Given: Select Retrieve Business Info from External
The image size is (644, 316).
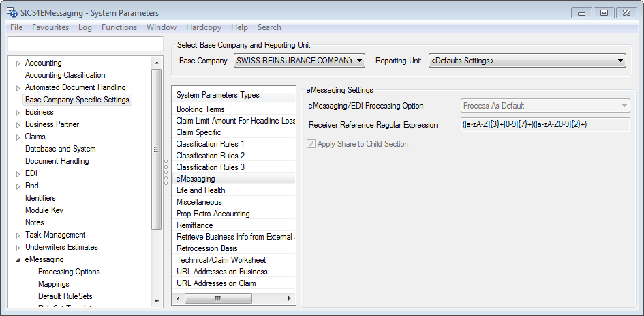Looking at the screenshot, I should 233,237.
